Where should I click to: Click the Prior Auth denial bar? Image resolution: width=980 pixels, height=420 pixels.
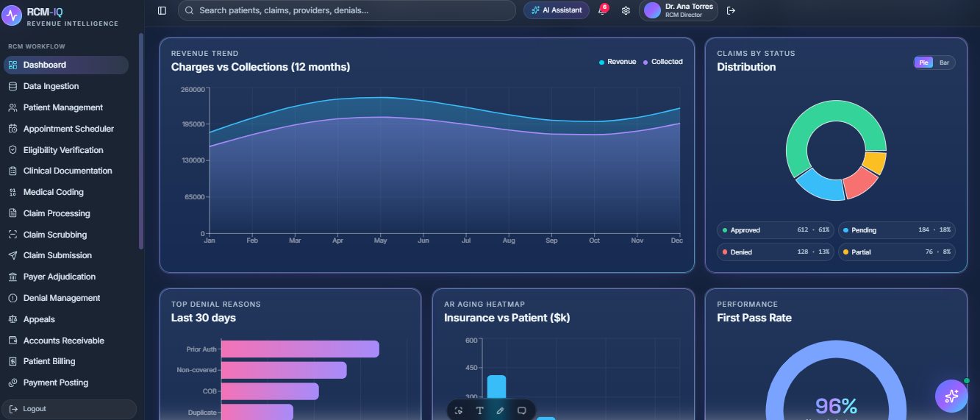(x=300, y=349)
